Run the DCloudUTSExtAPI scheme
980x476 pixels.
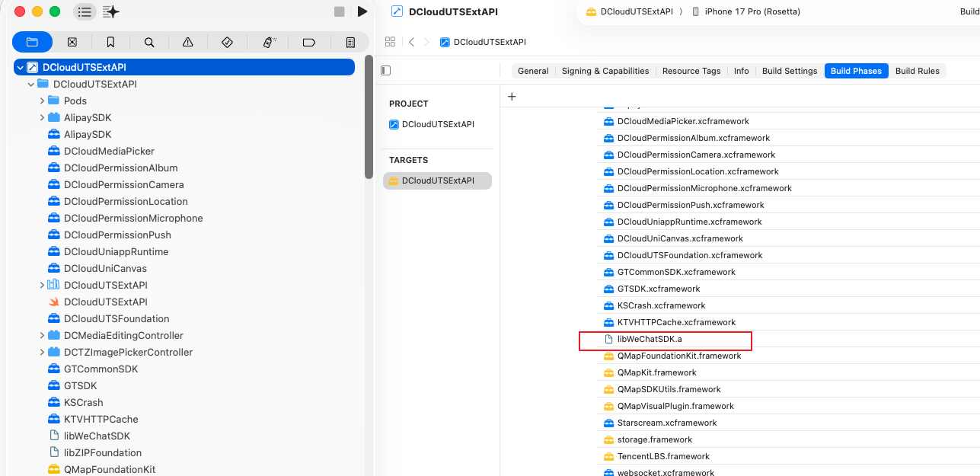coord(362,11)
